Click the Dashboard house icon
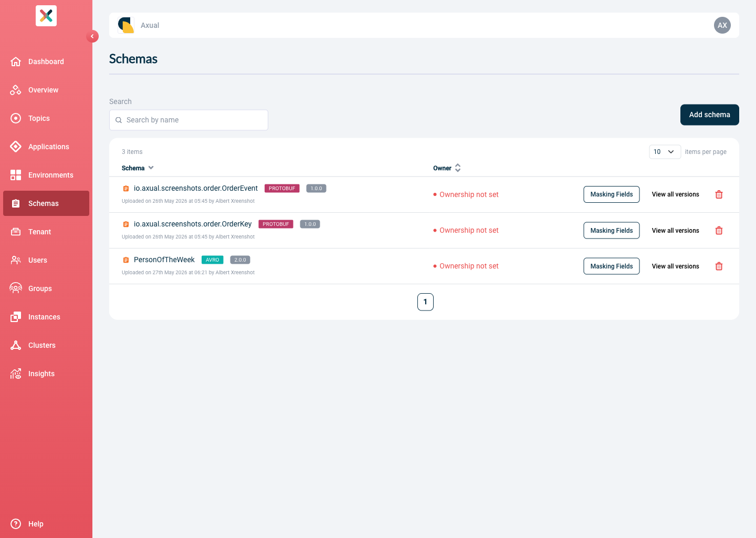This screenshot has height=538, width=756. click(16, 61)
